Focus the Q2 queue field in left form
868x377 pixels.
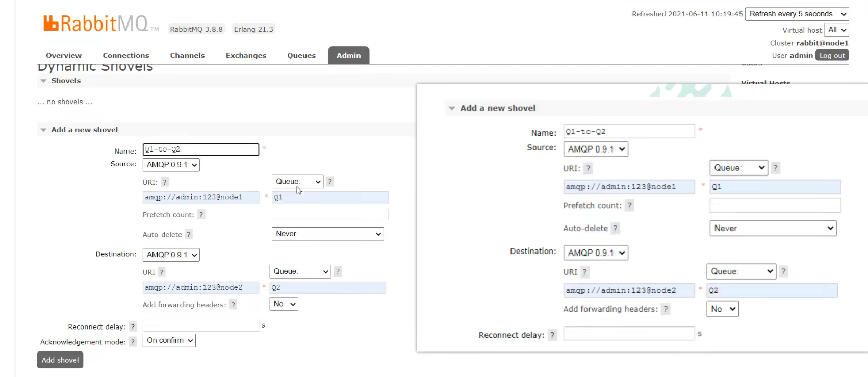(x=328, y=288)
